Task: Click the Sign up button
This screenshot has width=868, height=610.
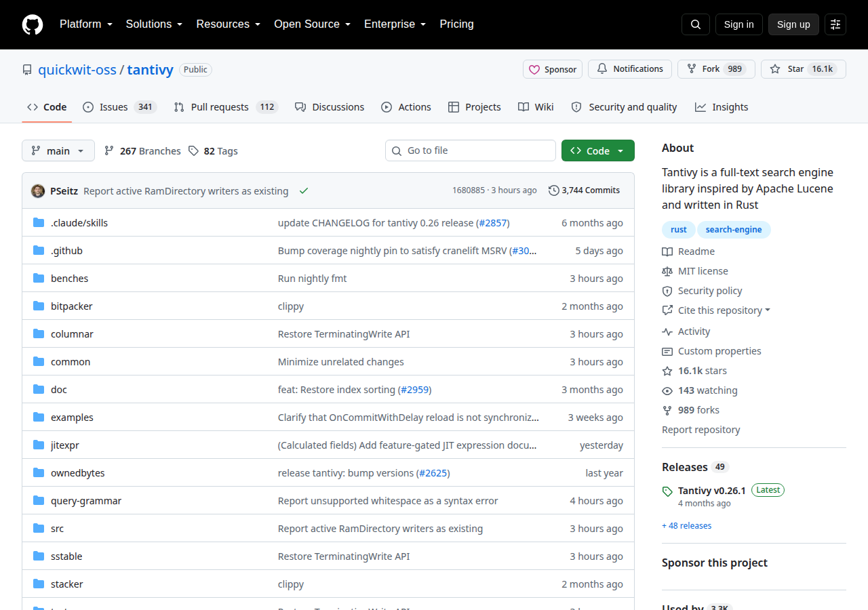Action: coord(793,24)
